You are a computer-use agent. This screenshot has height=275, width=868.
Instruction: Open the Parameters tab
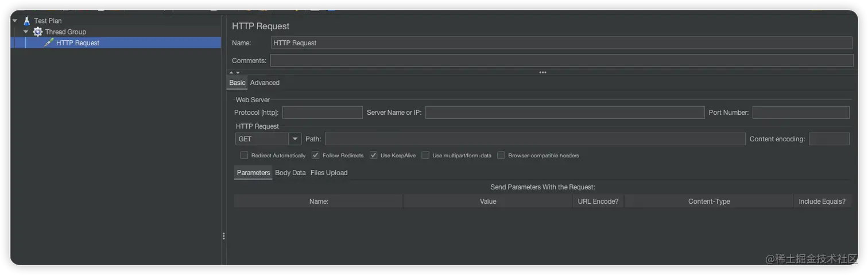point(253,173)
